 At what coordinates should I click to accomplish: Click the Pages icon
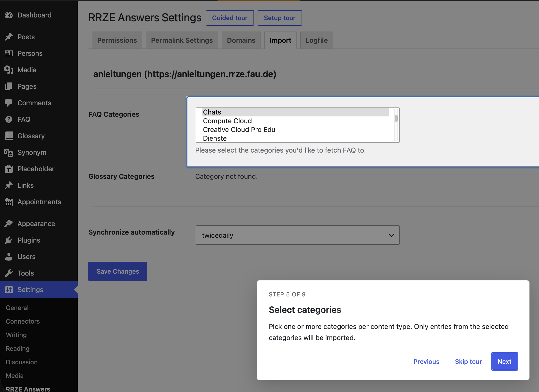point(9,86)
